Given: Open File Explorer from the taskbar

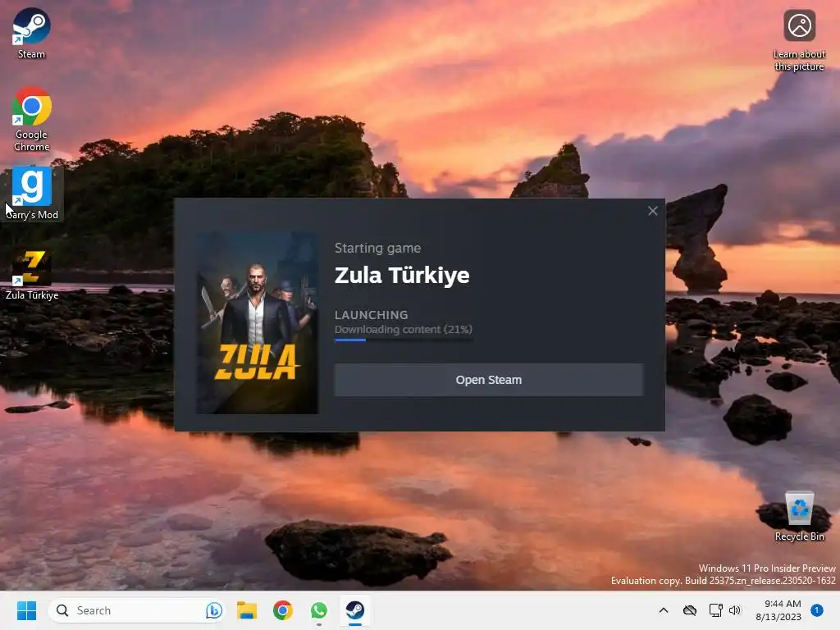Looking at the screenshot, I should (247, 610).
